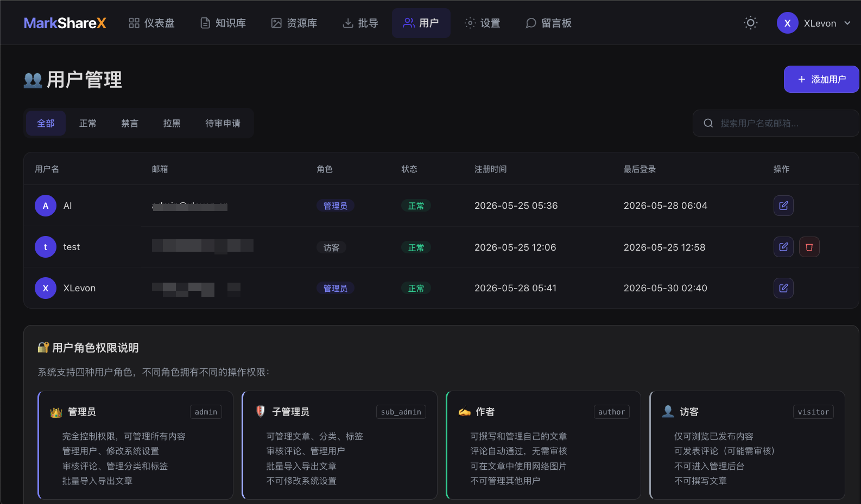Click the 操作 column header

(x=782, y=169)
